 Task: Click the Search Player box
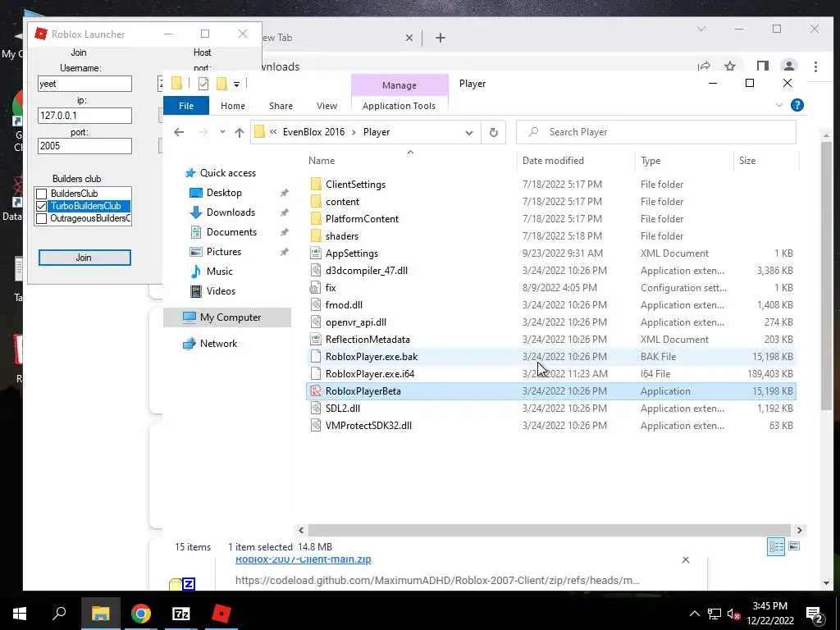655,132
